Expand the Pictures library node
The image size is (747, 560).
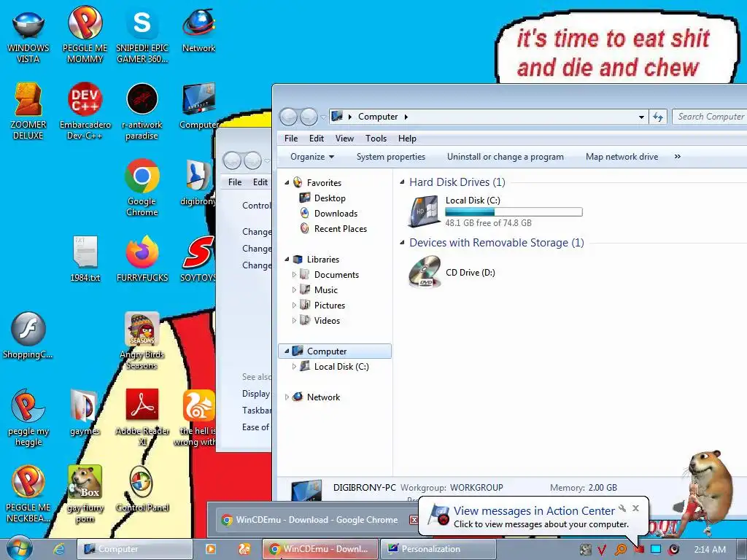click(294, 306)
